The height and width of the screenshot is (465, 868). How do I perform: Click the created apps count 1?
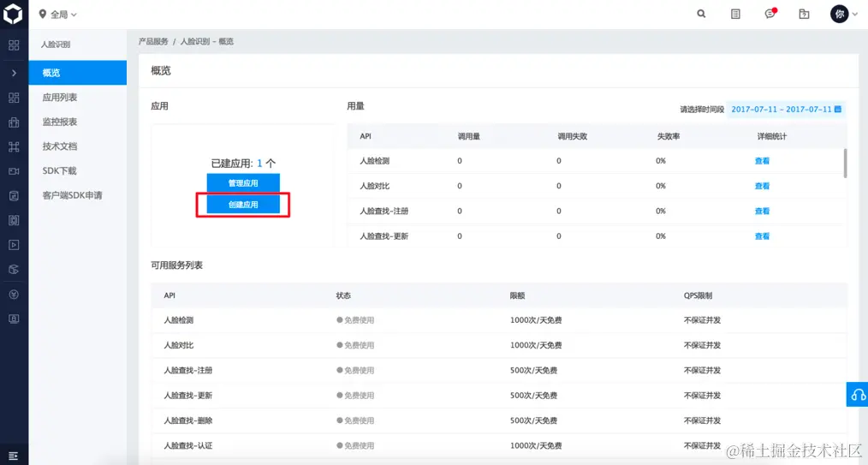259,164
